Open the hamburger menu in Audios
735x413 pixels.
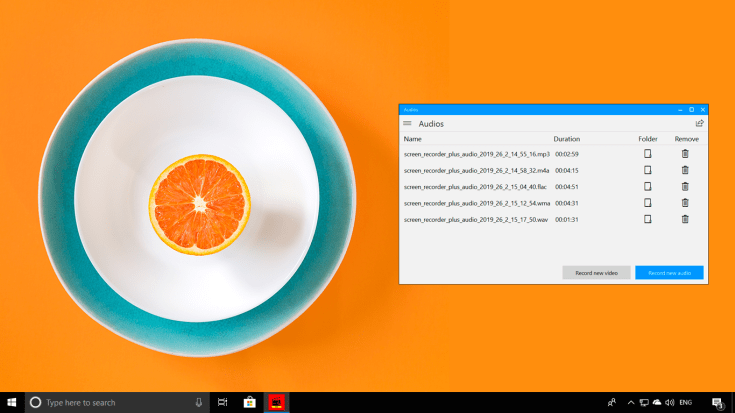pyautogui.click(x=407, y=124)
